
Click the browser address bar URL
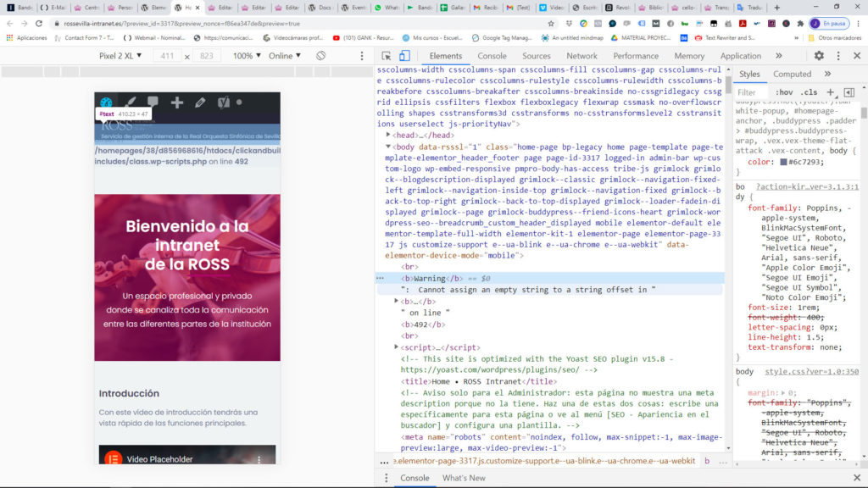pyautogui.click(x=181, y=24)
